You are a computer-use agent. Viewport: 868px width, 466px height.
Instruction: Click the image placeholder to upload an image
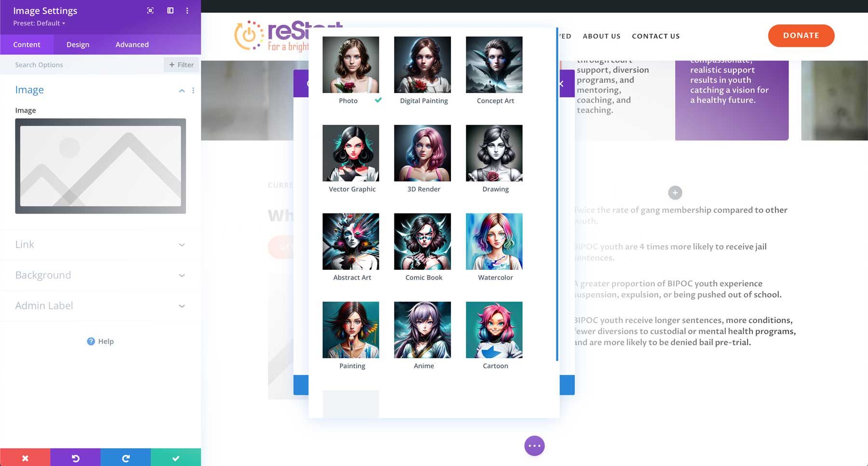point(100,166)
